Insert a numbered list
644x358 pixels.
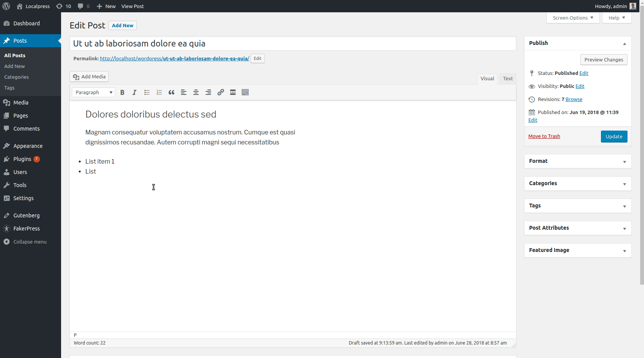click(x=159, y=92)
